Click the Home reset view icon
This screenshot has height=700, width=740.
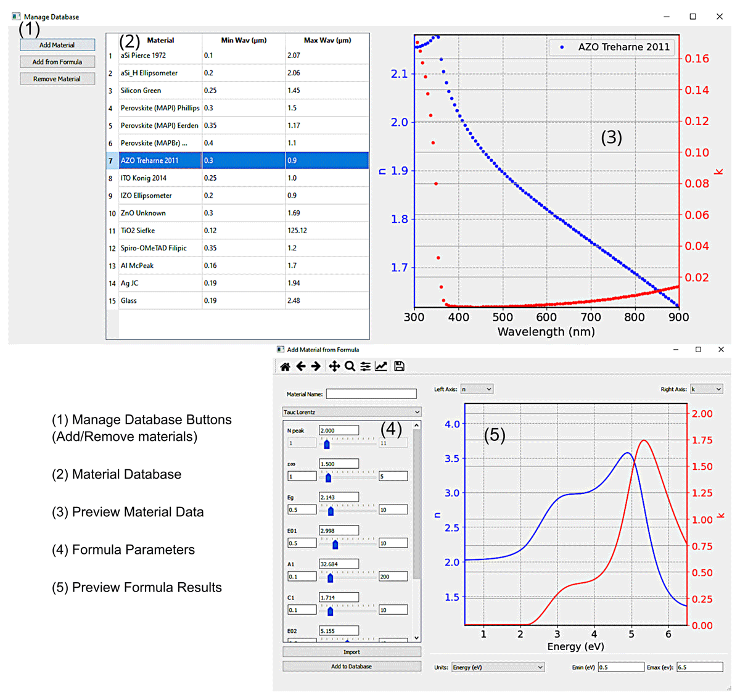pos(285,366)
